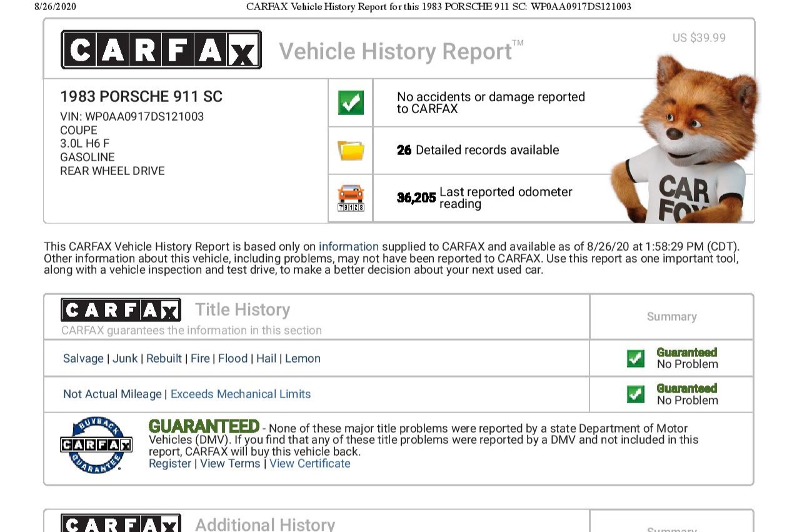The height and width of the screenshot is (532, 797).
Task: Click 'Guaranteed No Problem' in the Not Actual Mileage row
Action: pyautogui.click(x=687, y=394)
